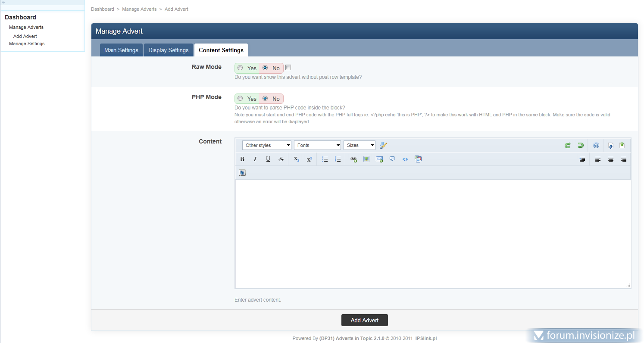Viewport: 644px width, 343px height.
Task: Tick the checkbox beside Raw Mode
Action: click(288, 68)
